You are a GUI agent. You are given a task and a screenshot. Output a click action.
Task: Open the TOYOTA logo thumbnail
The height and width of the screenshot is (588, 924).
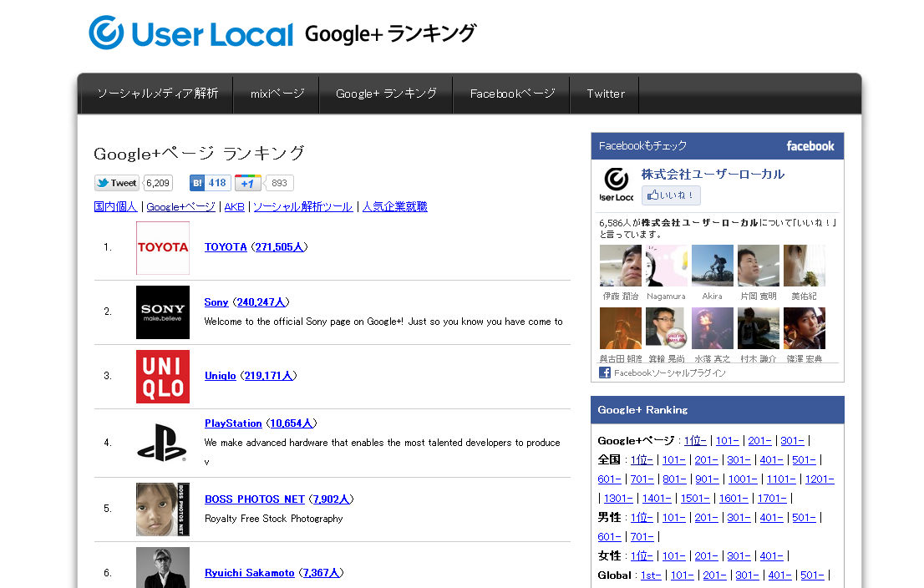(x=163, y=248)
